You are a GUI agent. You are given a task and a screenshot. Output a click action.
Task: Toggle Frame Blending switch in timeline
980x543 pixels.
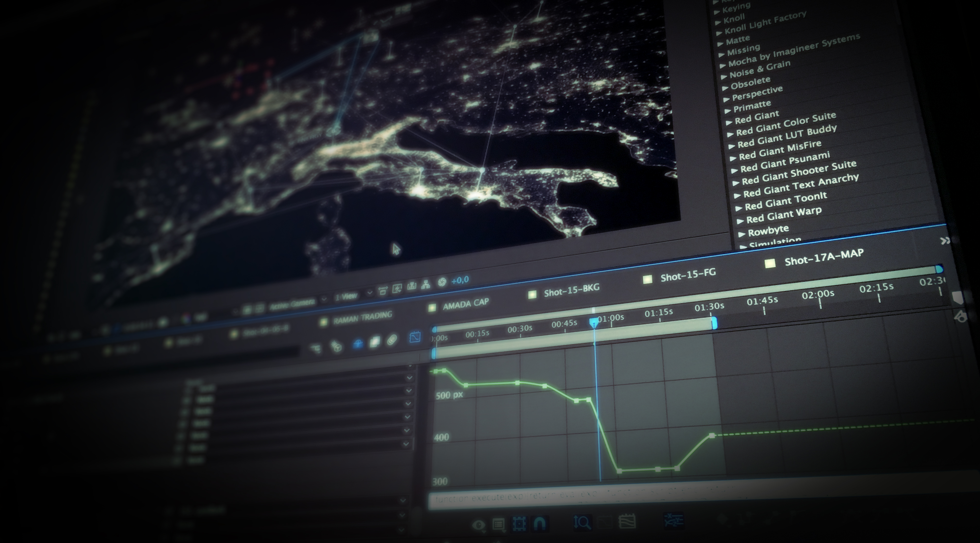pyautogui.click(x=375, y=342)
